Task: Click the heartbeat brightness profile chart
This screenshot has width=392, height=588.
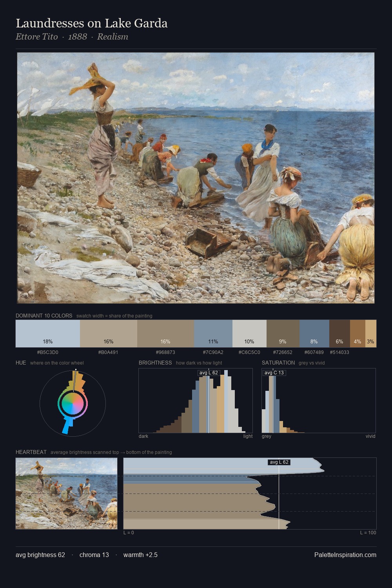Action: pyautogui.click(x=250, y=494)
